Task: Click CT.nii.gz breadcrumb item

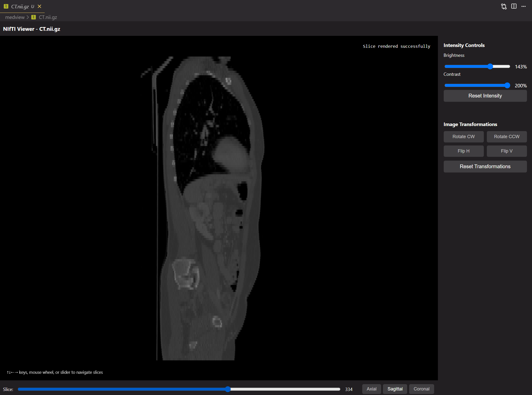Action: click(48, 17)
